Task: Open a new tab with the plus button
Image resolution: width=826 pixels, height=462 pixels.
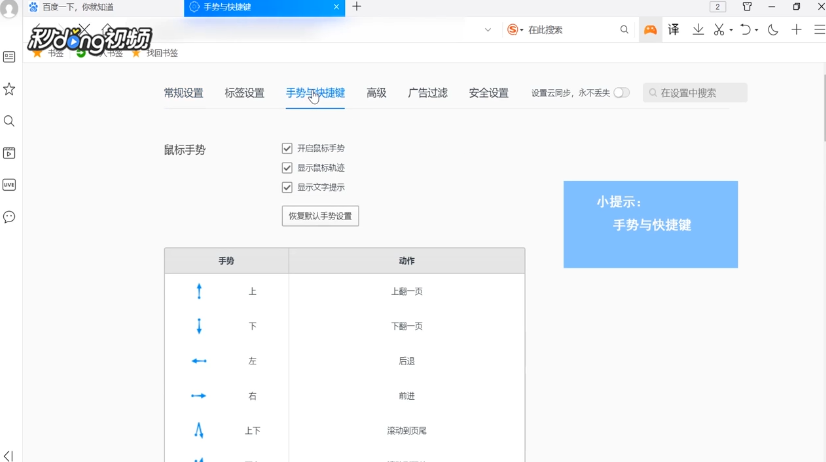Action: point(357,7)
